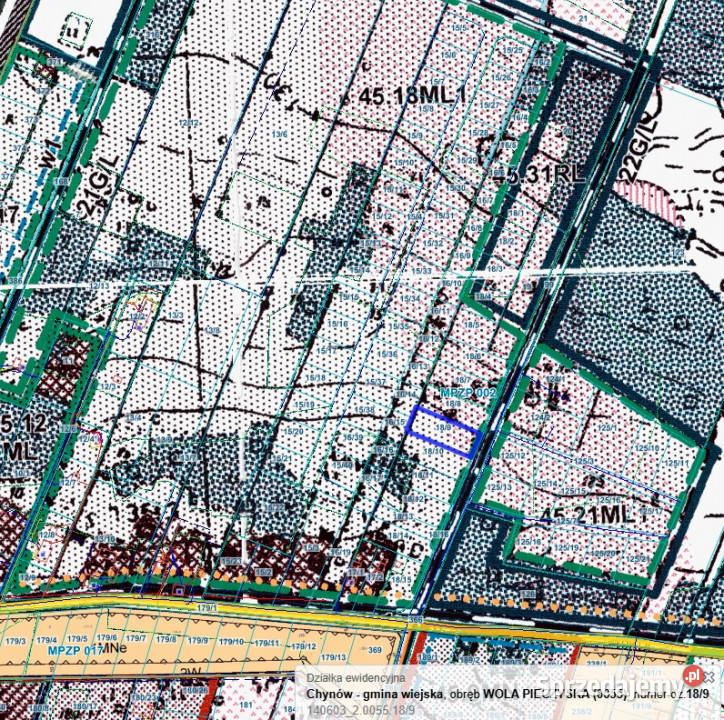Select parcel 181 at bottom edge

tap(246, 705)
